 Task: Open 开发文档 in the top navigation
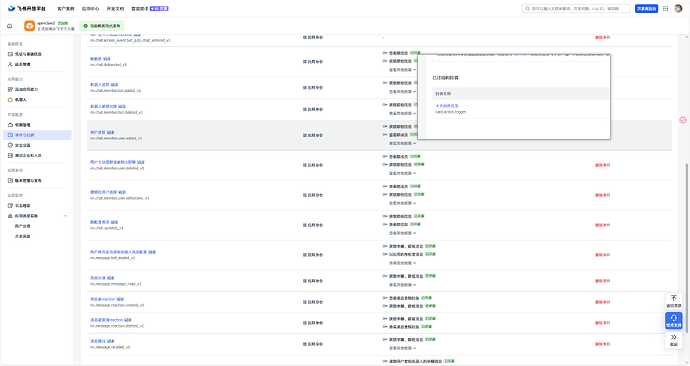point(115,8)
